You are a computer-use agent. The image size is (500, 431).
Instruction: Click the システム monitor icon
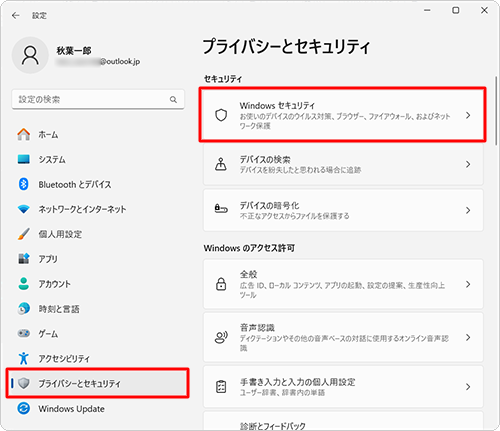(x=24, y=159)
